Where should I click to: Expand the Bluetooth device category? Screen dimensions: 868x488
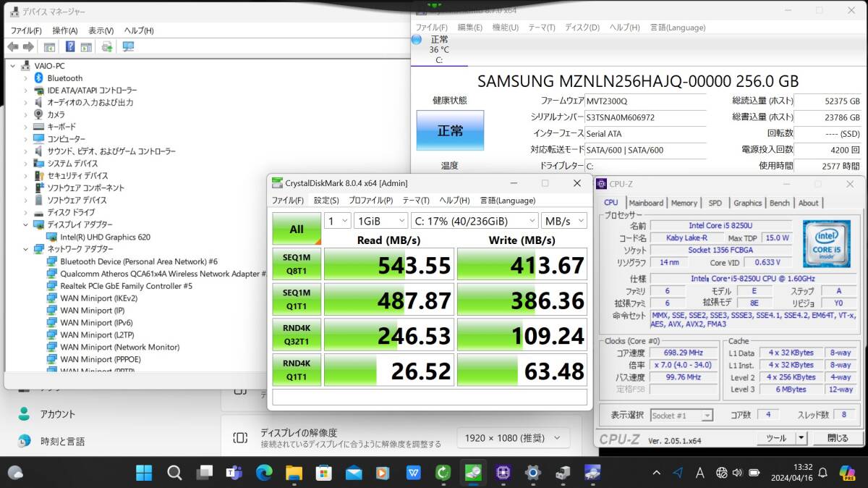click(26, 78)
